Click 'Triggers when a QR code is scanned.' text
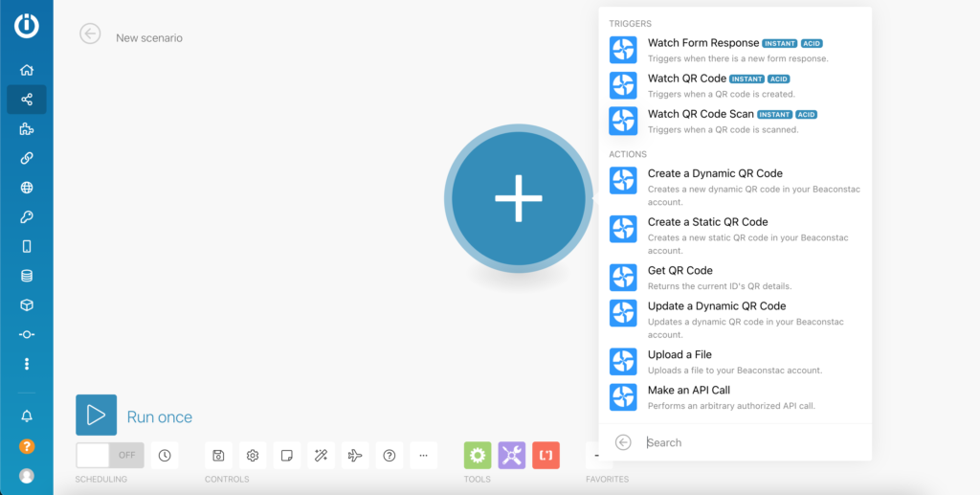Screen dimensions: 980x495 click(724, 130)
